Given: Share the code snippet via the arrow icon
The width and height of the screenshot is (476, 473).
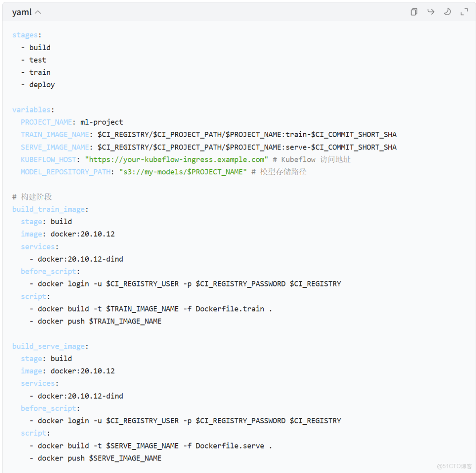Looking at the screenshot, I should point(431,12).
